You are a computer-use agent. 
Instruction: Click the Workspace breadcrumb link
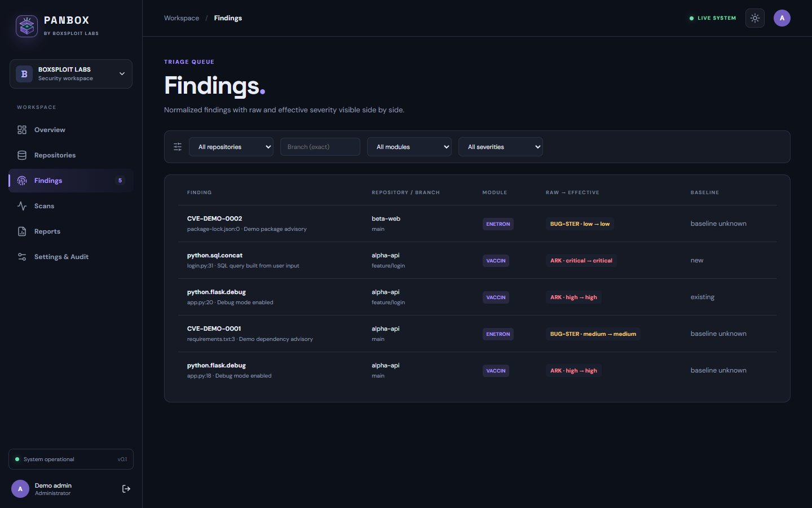tap(182, 18)
